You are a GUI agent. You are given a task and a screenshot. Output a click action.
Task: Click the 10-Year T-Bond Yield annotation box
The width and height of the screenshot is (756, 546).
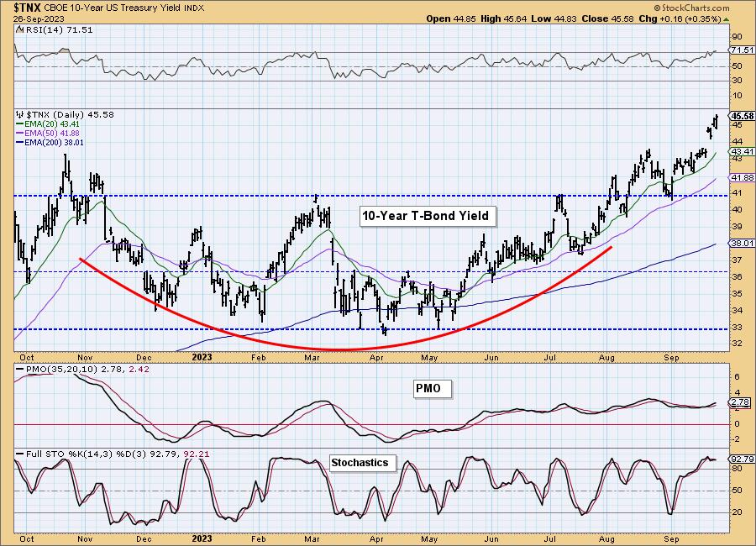(428, 216)
